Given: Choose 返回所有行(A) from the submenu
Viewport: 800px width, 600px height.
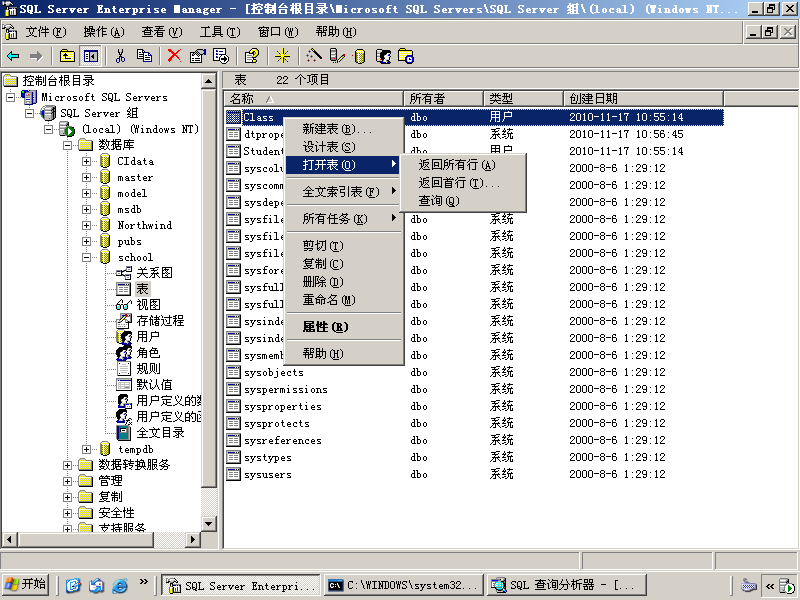Looking at the screenshot, I should click(x=463, y=165).
